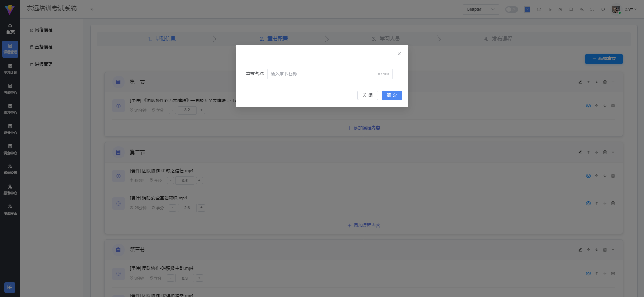Delete 团队协作-01缺乏信任.mp4 with the trash icon
Image resolution: width=644 pixels, height=297 pixels.
pos(613,175)
